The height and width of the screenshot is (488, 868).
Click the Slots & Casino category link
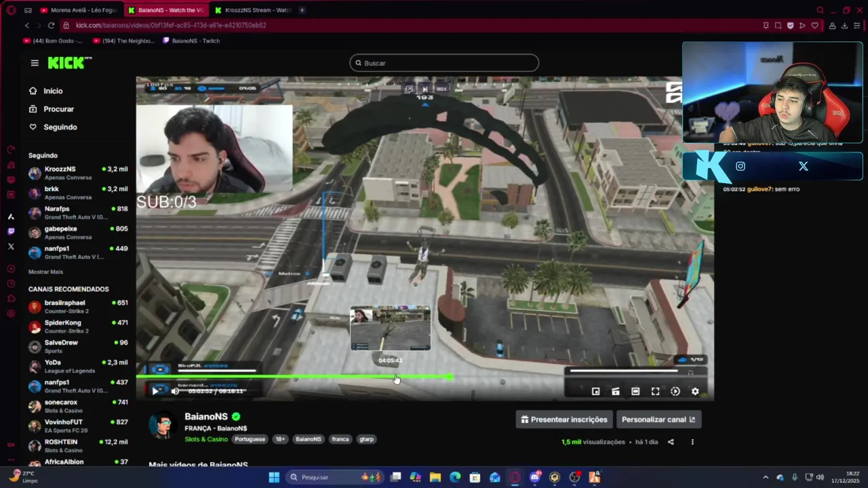tap(206, 439)
